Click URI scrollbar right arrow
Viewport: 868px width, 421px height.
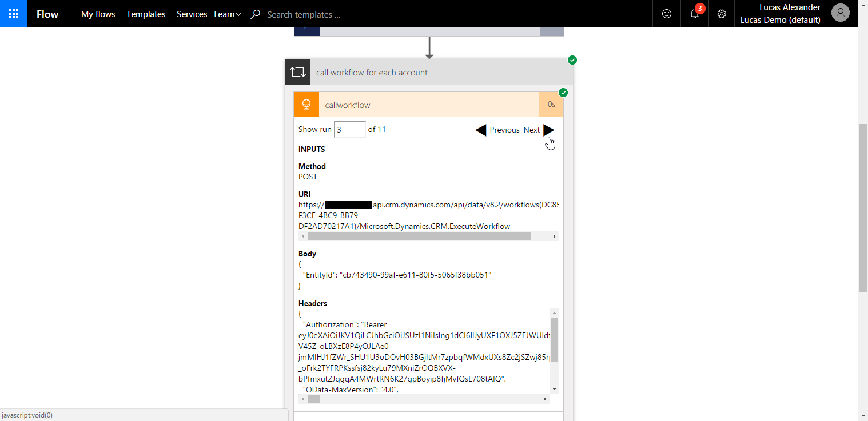(x=554, y=236)
